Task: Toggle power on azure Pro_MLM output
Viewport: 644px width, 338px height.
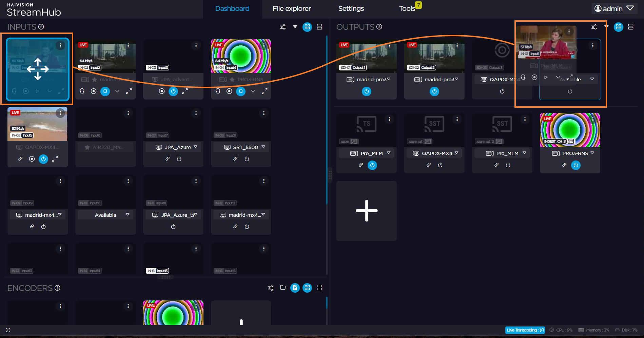Action: coord(372,165)
